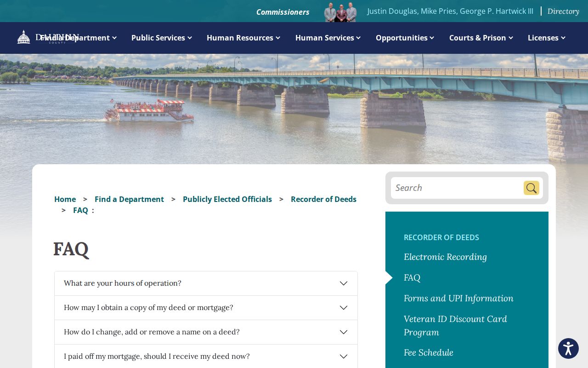Open the Opportunities nav menu
Viewport: 588px width, 368px height.
click(x=405, y=38)
